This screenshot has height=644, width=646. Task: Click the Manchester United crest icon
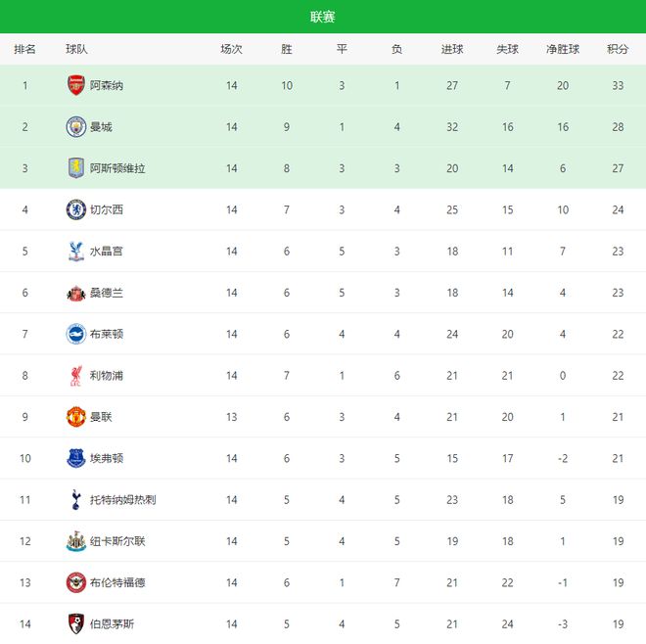[76, 417]
